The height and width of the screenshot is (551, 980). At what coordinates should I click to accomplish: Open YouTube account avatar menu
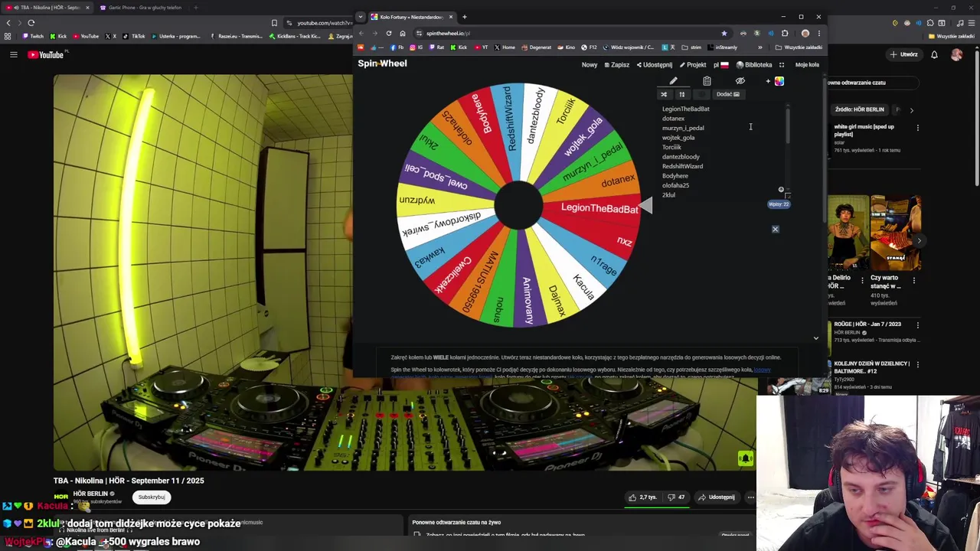pyautogui.click(x=956, y=54)
